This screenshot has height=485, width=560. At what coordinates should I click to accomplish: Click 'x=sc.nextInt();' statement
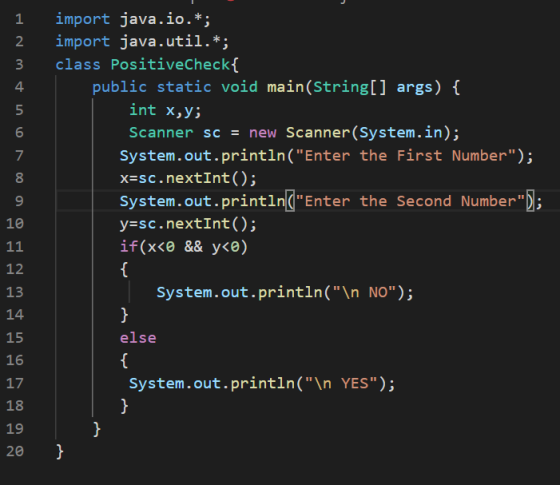point(188,178)
